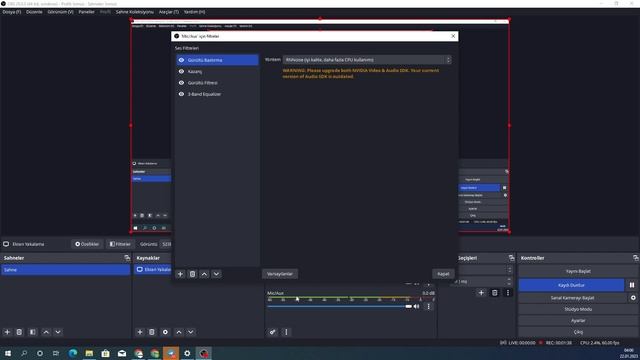640x360 pixels.
Task: Remove the selected source with the trash icon
Action: (x=152, y=332)
